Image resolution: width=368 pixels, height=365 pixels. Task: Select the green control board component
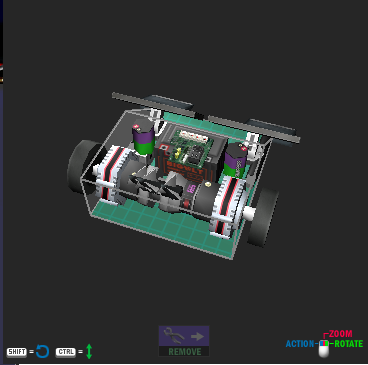coord(191,148)
